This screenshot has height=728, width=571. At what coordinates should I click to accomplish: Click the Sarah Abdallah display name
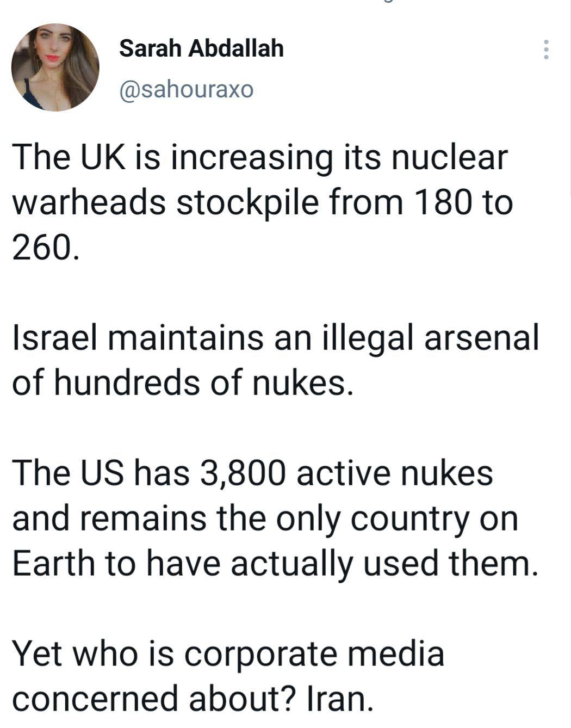[x=201, y=49]
